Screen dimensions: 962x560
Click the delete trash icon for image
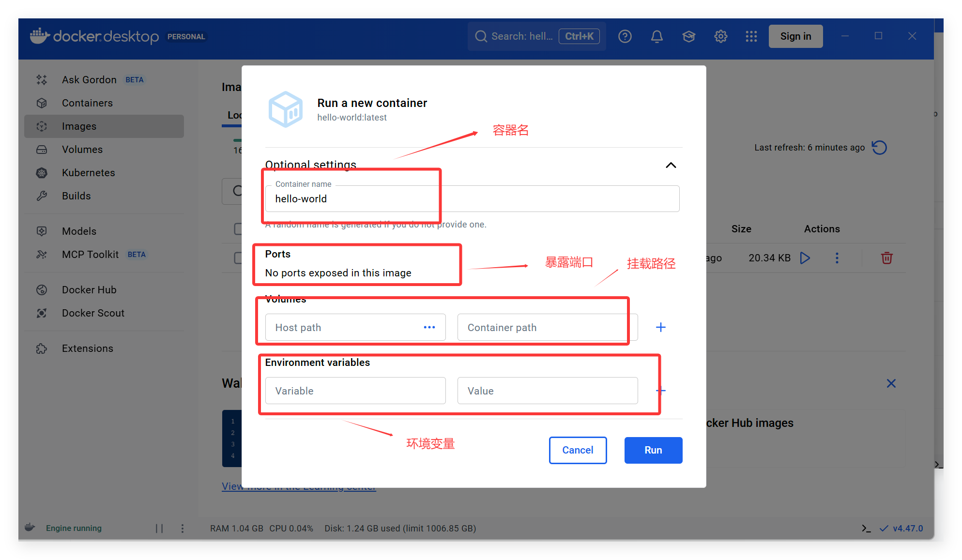[886, 258]
